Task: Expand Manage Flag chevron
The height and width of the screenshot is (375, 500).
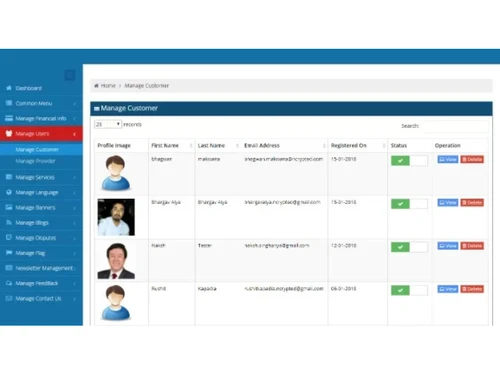Action: [x=74, y=253]
